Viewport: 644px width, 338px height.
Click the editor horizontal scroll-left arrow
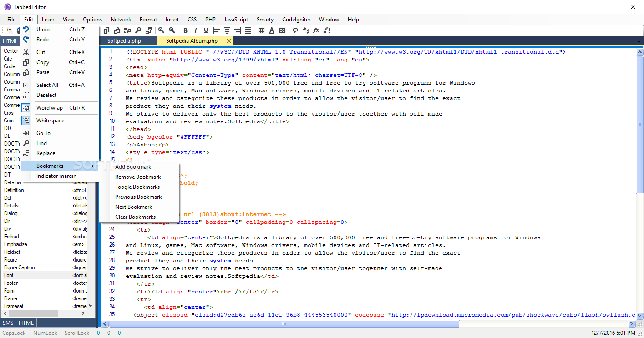(105, 324)
